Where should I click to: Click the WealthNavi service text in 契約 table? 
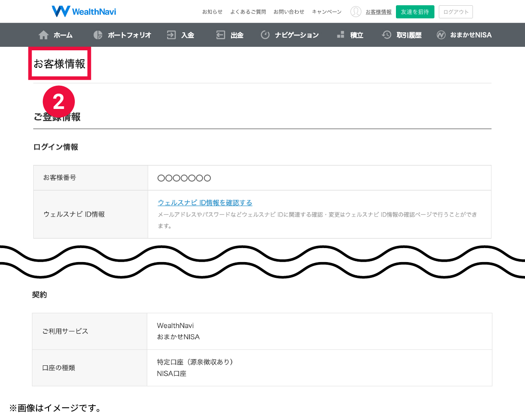(x=175, y=325)
